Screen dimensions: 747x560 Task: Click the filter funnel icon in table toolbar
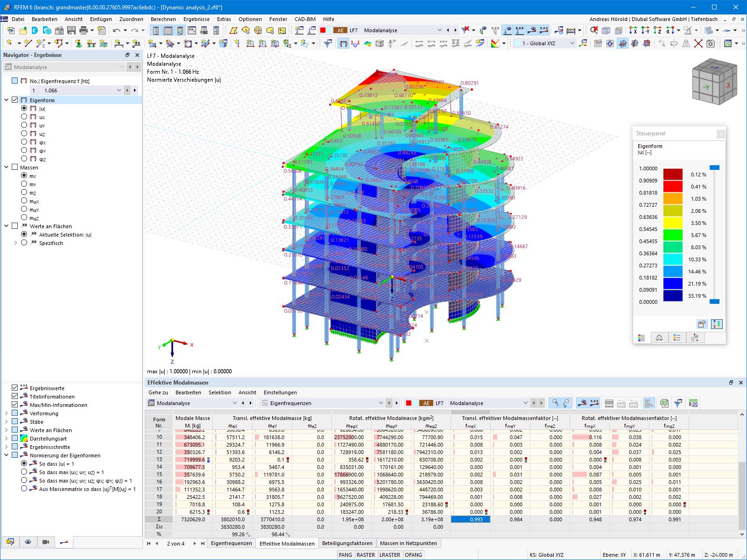(x=678, y=403)
